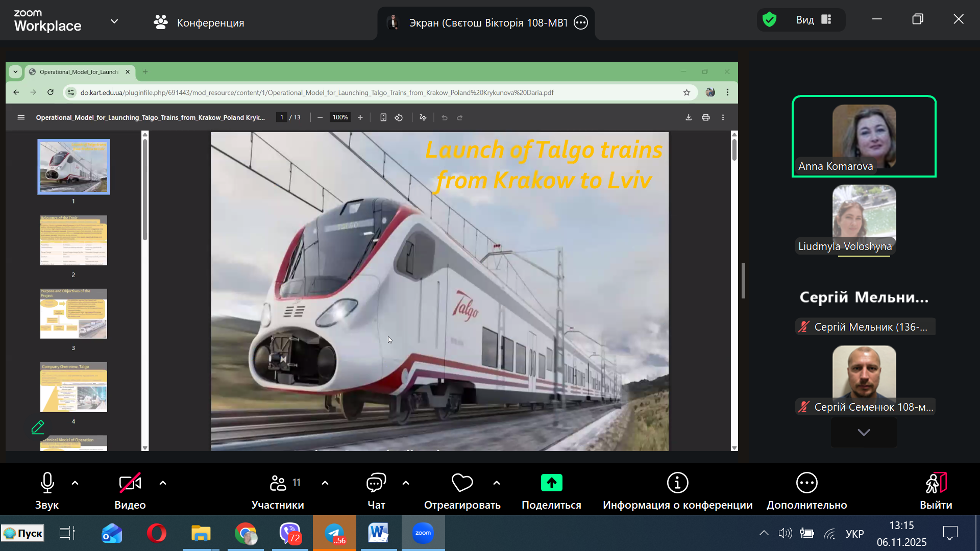Click the Конференция tab
The width and height of the screenshot is (980, 551).
(x=199, y=22)
